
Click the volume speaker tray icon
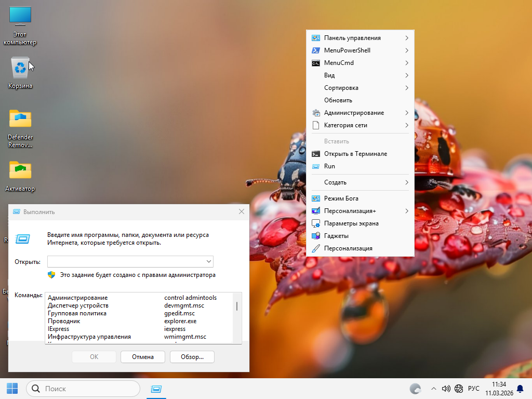(x=446, y=389)
